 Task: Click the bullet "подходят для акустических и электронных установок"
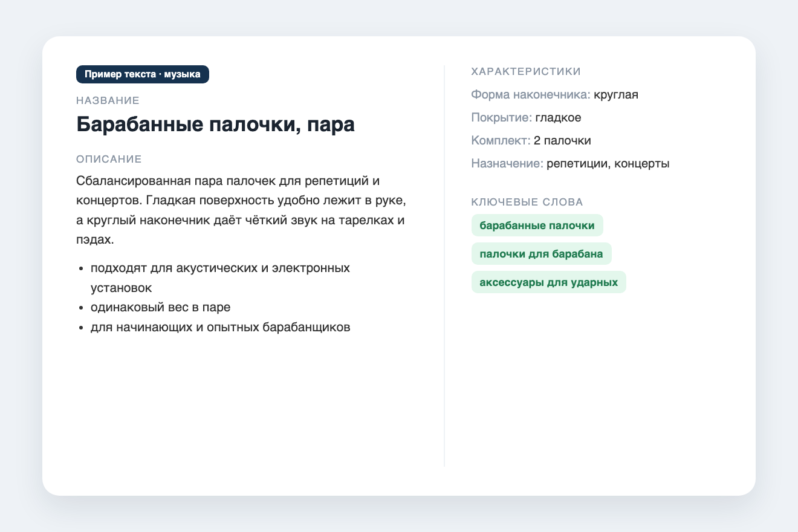(x=220, y=277)
